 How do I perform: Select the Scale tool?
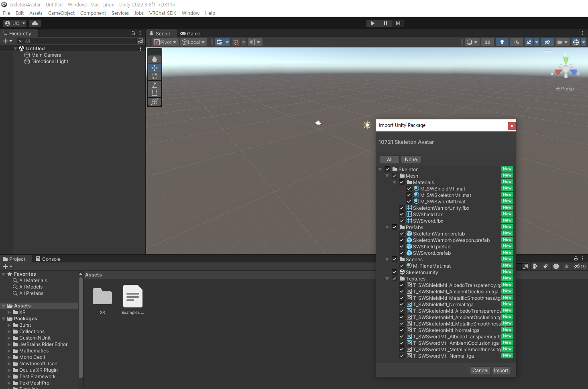[155, 85]
